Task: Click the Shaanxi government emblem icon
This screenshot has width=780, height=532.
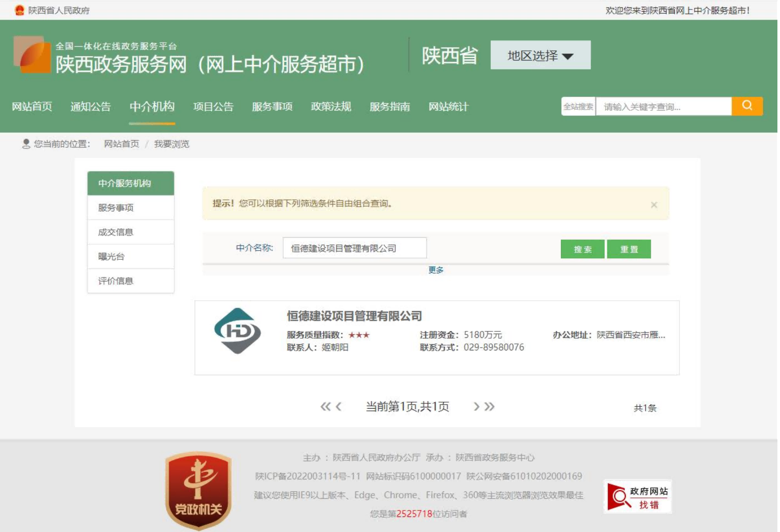Action: (19, 10)
